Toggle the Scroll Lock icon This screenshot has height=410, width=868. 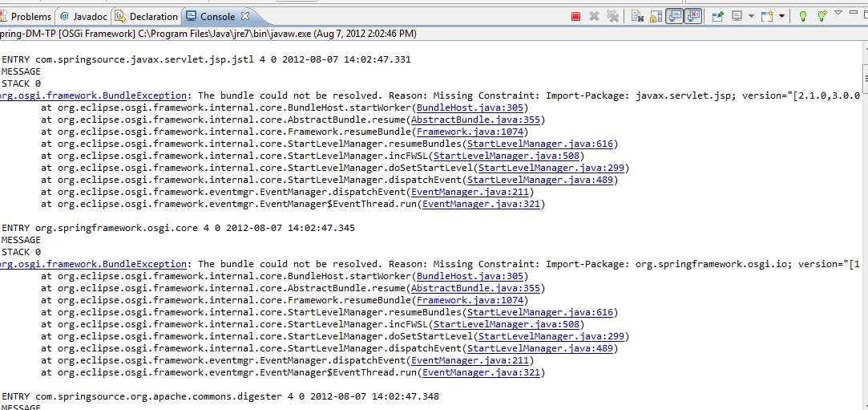point(656,17)
